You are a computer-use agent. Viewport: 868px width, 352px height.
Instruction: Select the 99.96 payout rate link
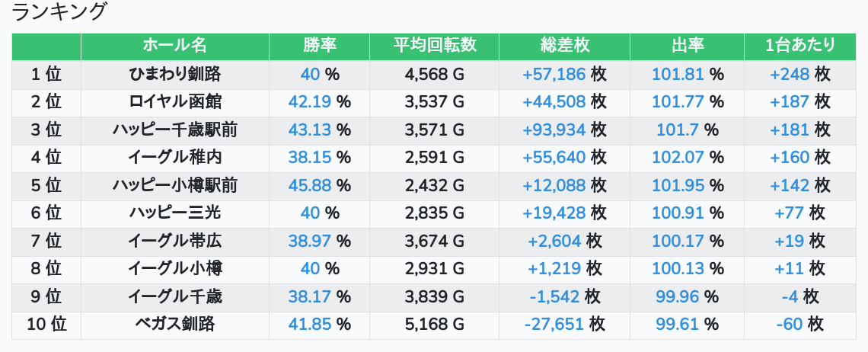point(677,296)
